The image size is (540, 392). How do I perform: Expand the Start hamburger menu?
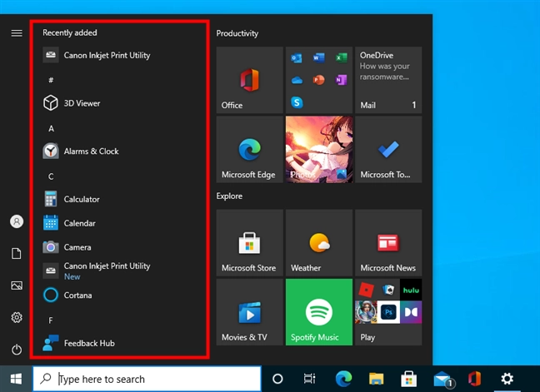coord(17,33)
